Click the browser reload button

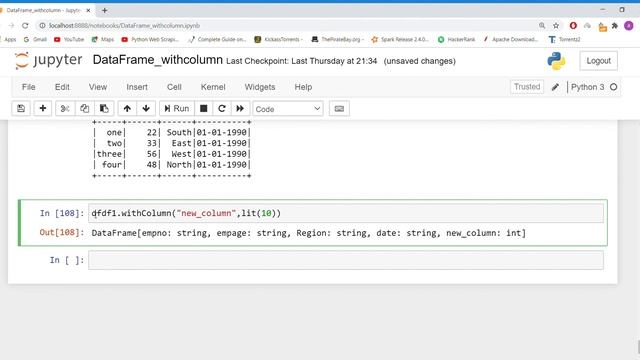(x=25, y=25)
